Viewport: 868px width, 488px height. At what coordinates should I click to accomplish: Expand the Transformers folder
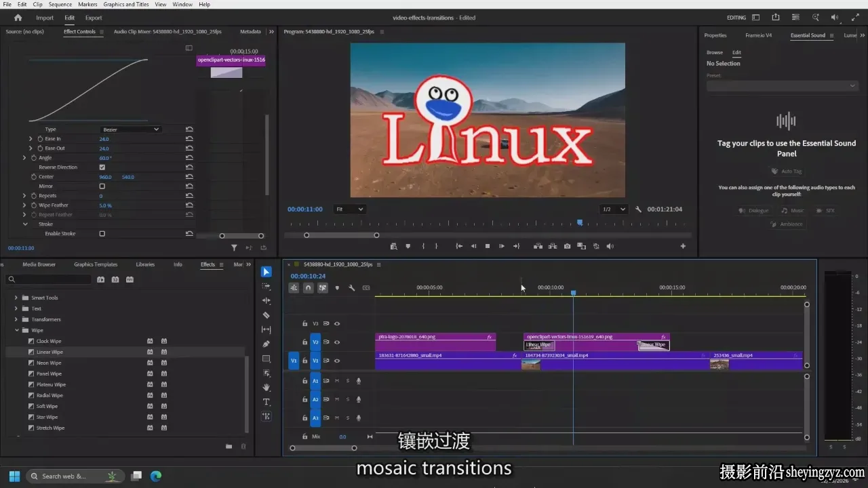[16, 319]
